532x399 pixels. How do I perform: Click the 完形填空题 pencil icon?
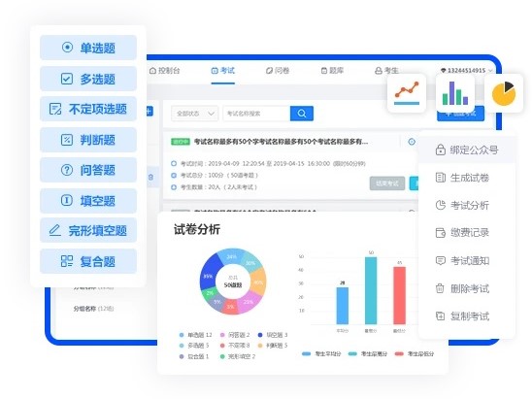pos(55,230)
